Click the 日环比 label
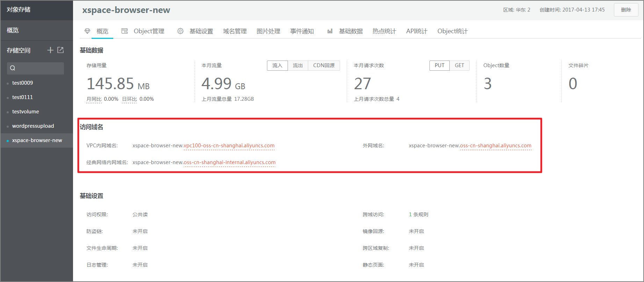The height and width of the screenshot is (282, 644). [x=129, y=99]
